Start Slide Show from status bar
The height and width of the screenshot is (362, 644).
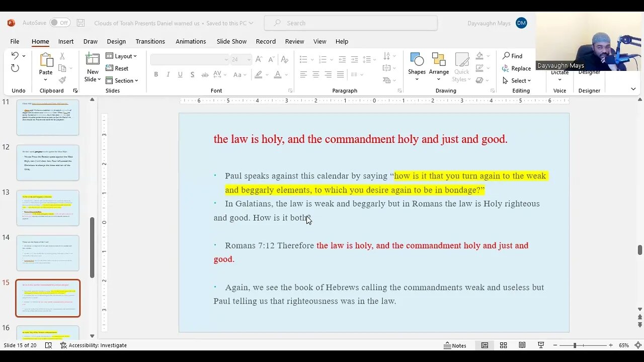pyautogui.click(x=541, y=345)
